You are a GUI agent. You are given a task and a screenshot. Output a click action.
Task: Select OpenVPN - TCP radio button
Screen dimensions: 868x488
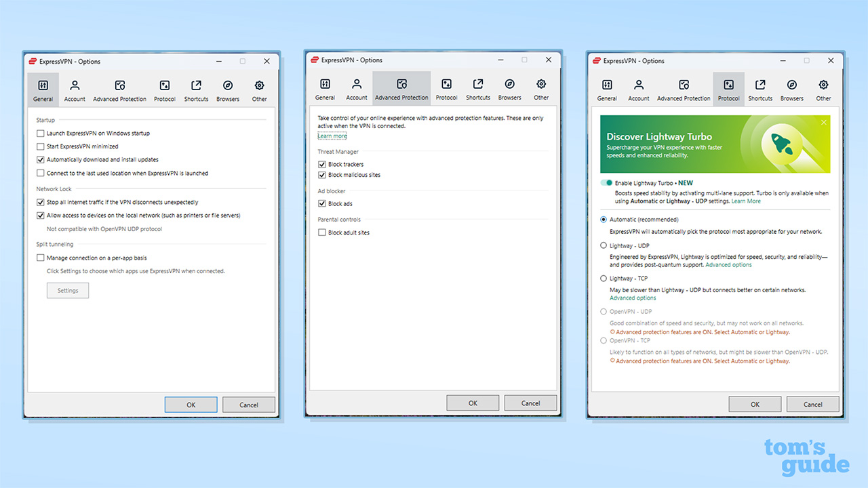(x=604, y=341)
